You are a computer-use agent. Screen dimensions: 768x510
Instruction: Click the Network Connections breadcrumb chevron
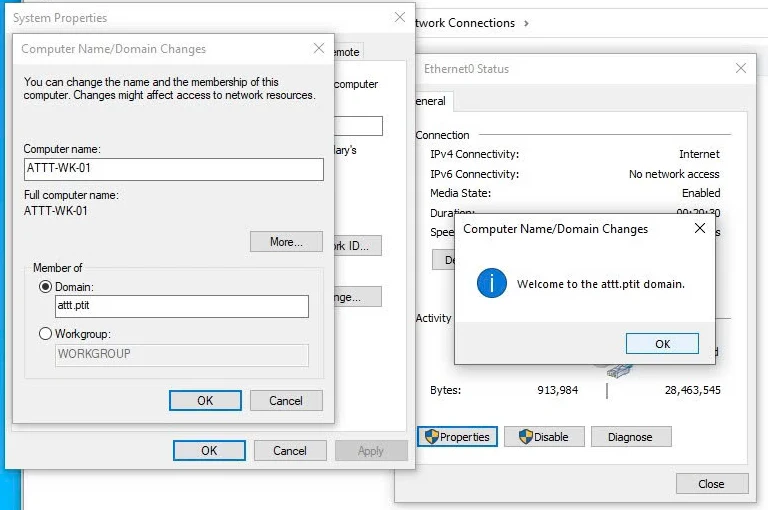[527, 23]
